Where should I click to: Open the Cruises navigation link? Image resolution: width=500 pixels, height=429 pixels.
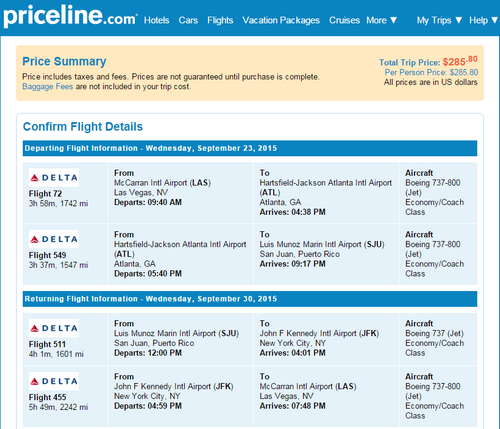click(x=344, y=20)
